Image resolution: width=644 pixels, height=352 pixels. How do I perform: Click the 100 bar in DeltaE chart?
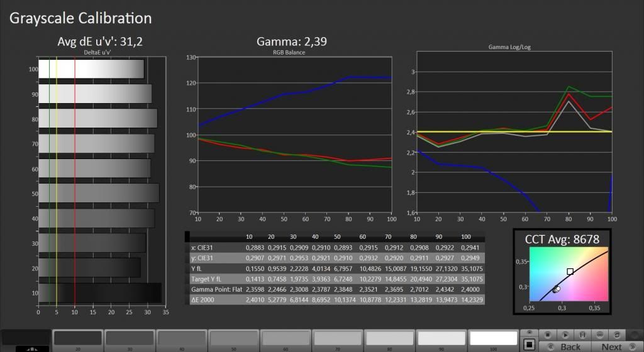pos(91,69)
